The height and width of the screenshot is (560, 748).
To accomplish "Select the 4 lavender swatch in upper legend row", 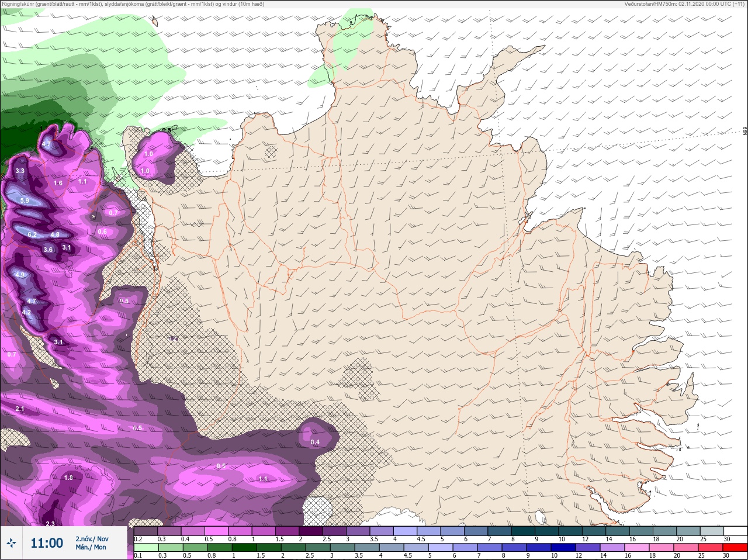I will [406, 531].
